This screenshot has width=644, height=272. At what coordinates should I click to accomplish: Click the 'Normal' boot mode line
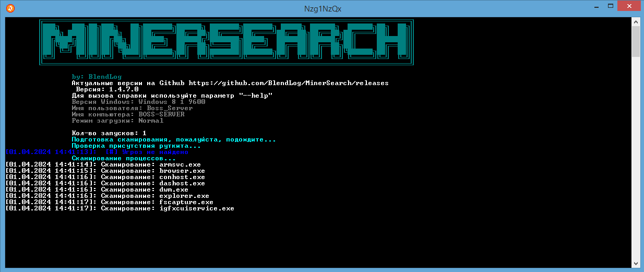point(117,121)
